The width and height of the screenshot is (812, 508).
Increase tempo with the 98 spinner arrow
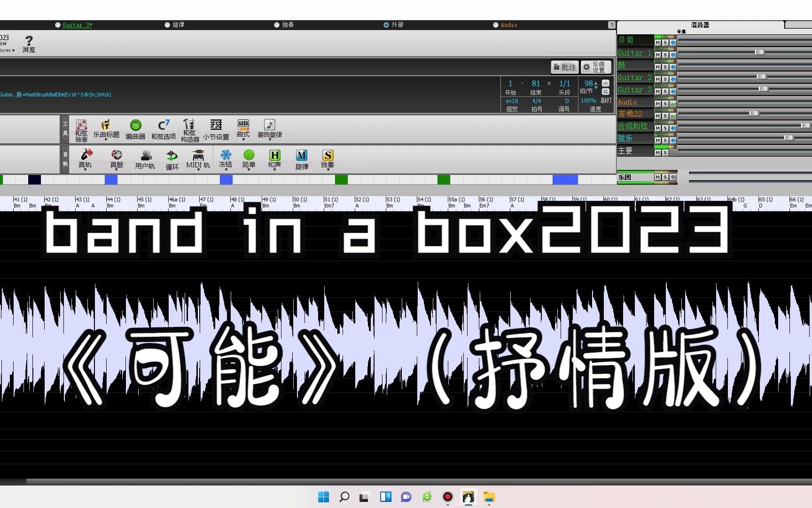596,83
